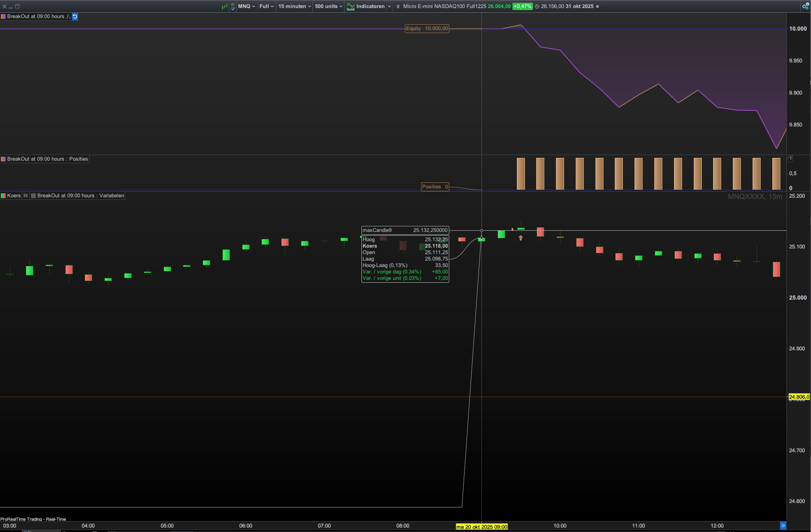Click the candlestick chart style icon
Screen dimensions: 811x532
click(224, 6)
